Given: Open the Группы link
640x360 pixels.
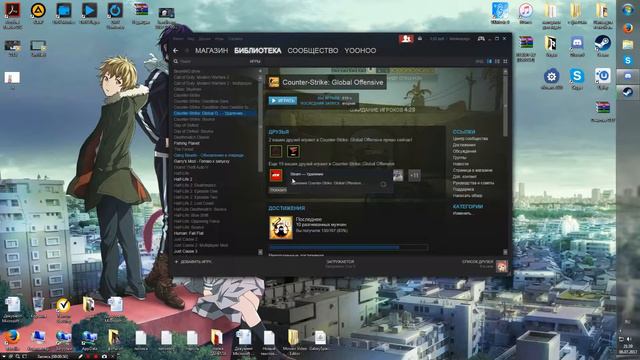Looking at the screenshot, I should point(460,158).
